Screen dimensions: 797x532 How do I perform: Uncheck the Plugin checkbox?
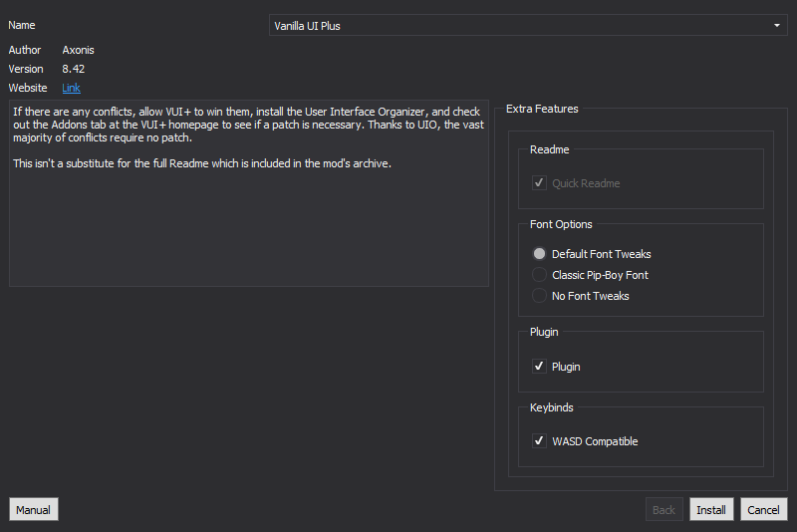point(539,367)
